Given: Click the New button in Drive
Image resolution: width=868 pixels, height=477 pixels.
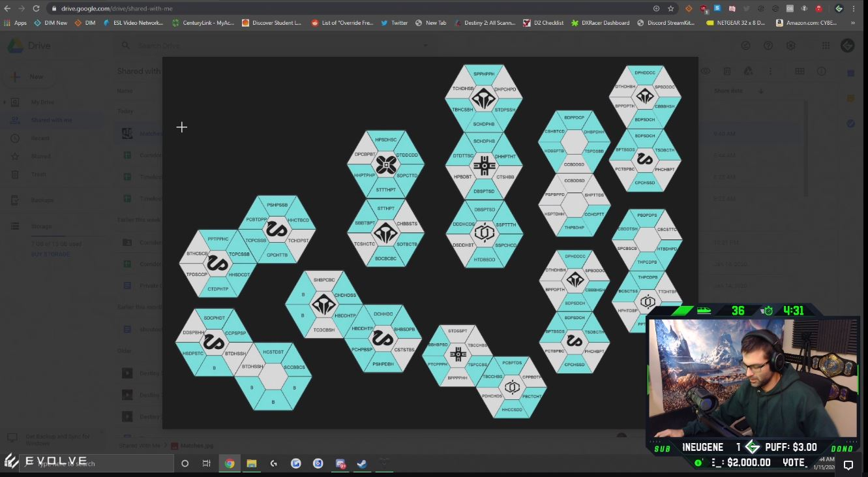Looking at the screenshot, I should (x=28, y=76).
